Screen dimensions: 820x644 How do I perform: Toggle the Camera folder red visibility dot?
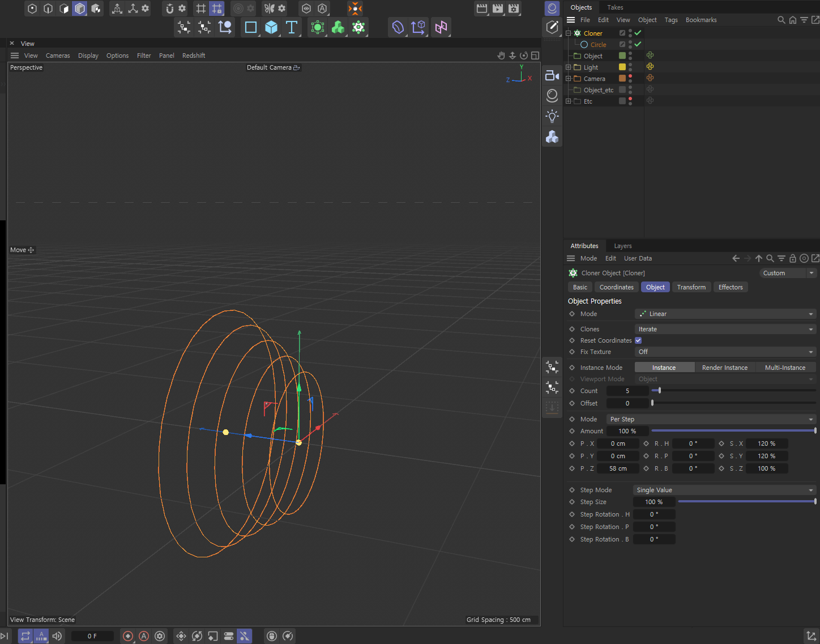tap(630, 76)
